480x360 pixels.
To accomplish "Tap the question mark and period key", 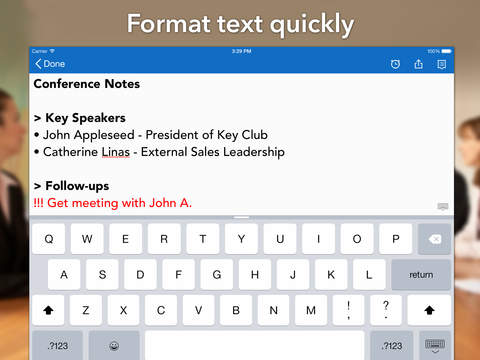I will point(386,310).
